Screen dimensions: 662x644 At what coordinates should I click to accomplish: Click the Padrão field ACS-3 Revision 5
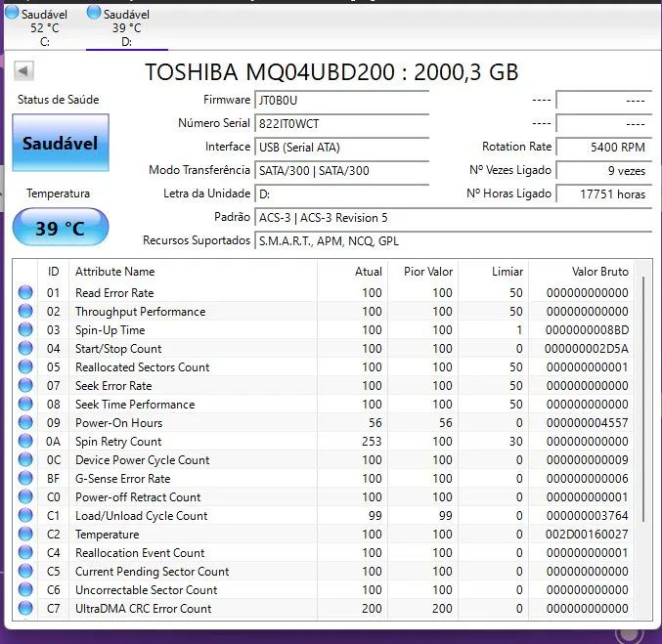click(454, 218)
